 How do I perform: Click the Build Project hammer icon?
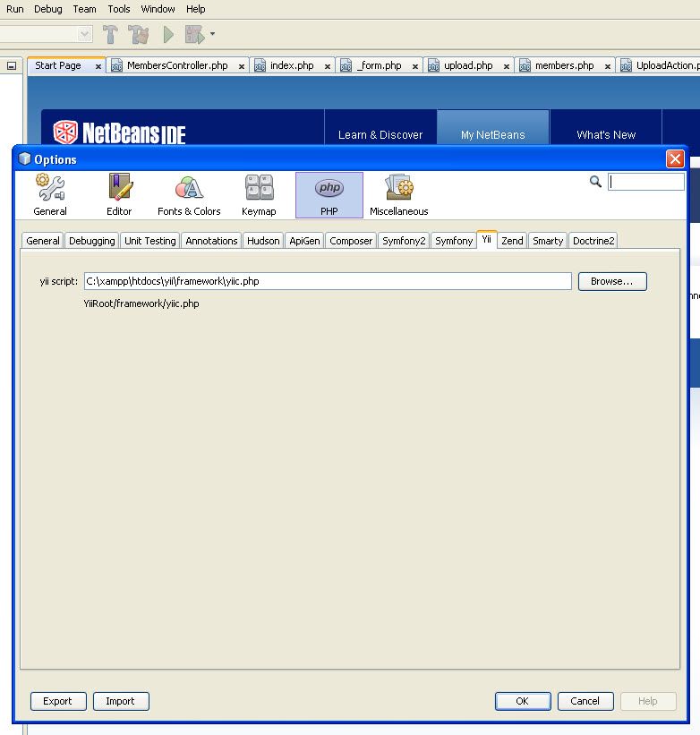point(111,34)
